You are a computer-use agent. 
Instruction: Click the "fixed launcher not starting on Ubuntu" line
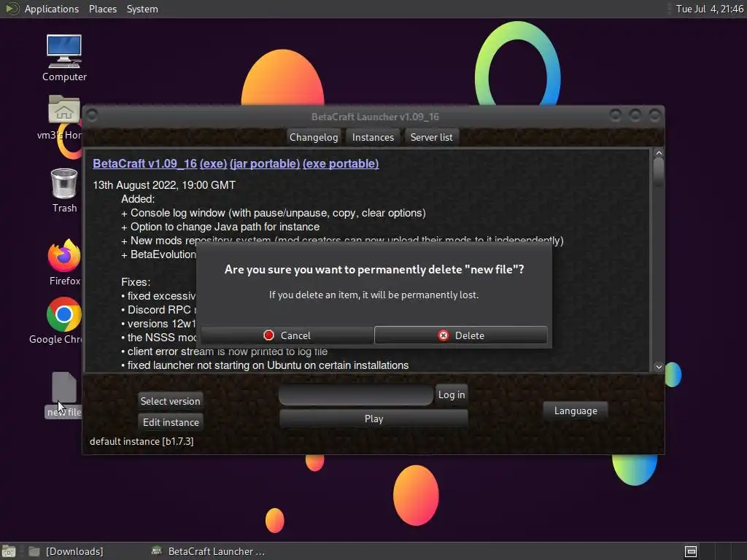click(265, 365)
